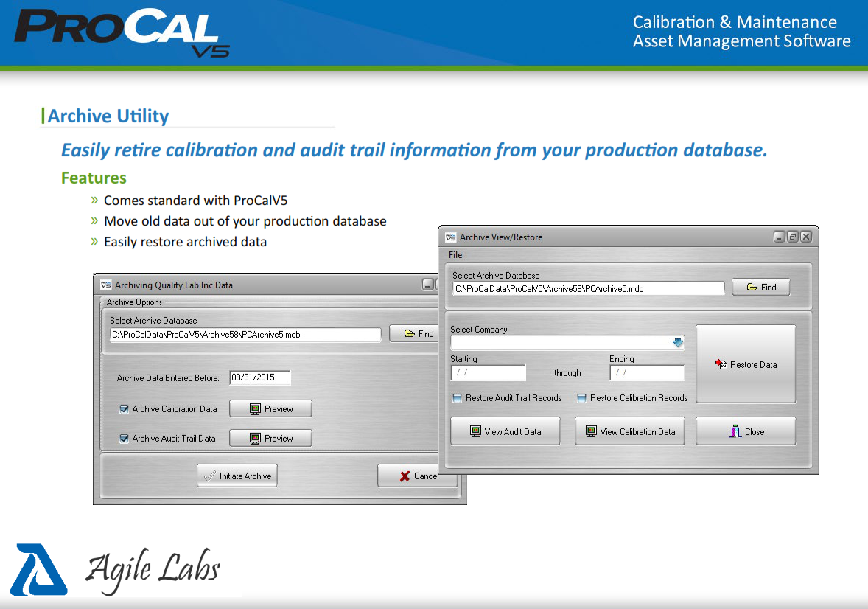This screenshot has height=609, width=868.
Task: Click Preview beside Archive Calibration Data
Action: tap(270, 408)
